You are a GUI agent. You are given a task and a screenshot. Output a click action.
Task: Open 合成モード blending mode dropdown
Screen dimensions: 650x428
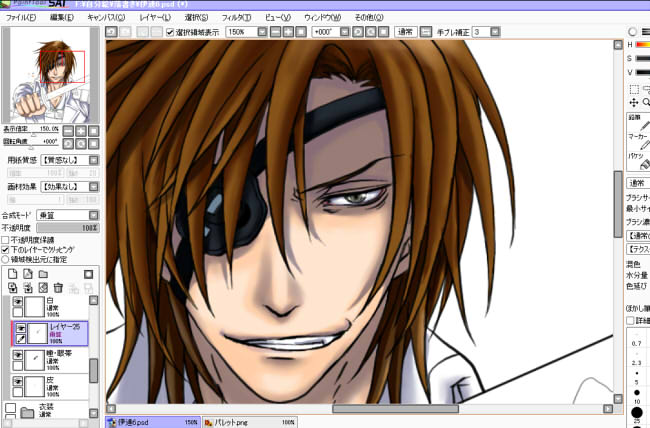[x=94, y=215]
